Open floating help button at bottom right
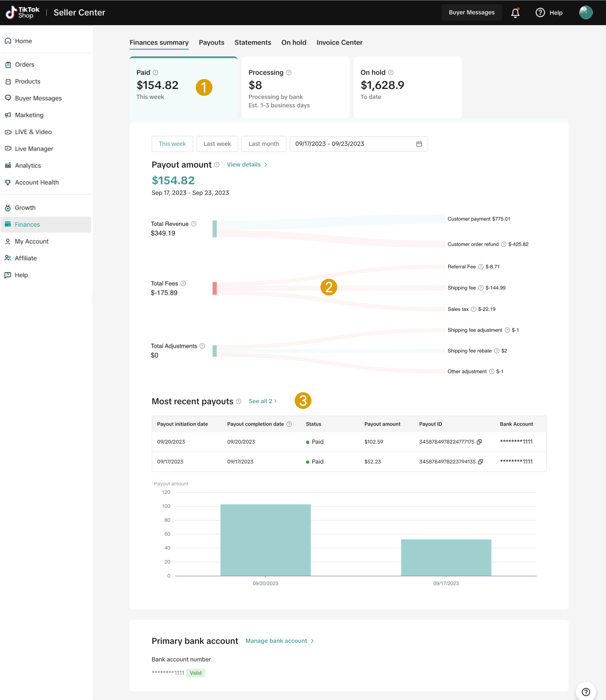606x700 pixels. [x=586, y=692]
